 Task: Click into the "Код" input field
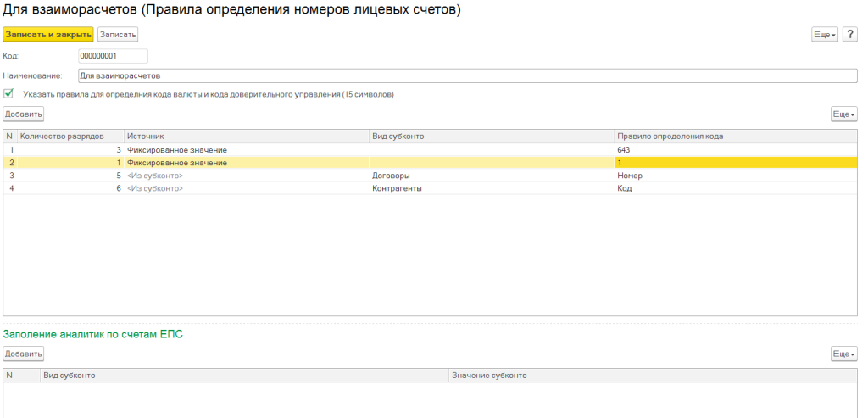coord(112,56)
